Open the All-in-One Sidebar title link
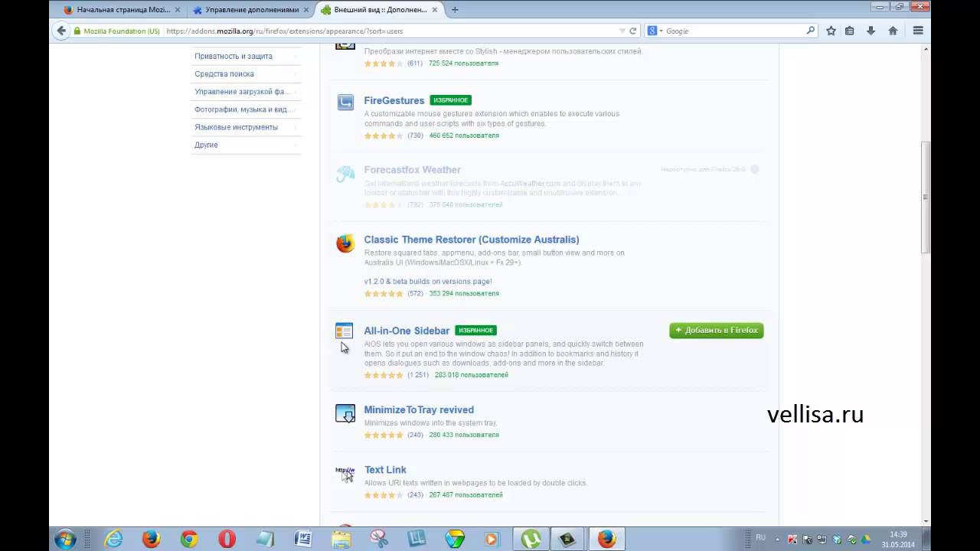The width and height of the screenshot is (980, 551). [x=407, y=331]
